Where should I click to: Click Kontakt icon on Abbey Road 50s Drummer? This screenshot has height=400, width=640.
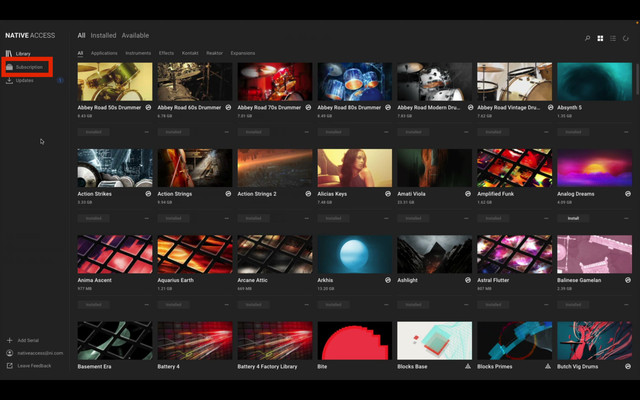[x=148, y=107]
